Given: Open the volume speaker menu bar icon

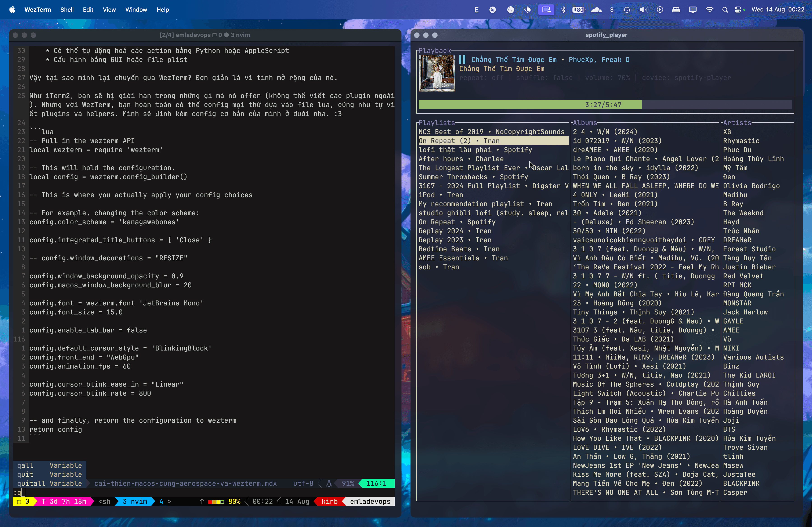Looking at the screenshot, I should tap(644, 9).
